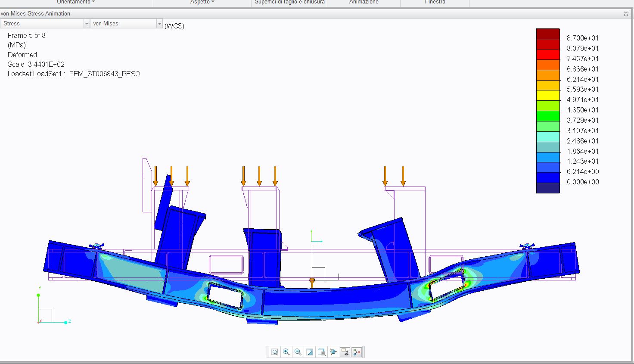Open the Animazione ribbon group
The image size is (634, 364).
point(364,2)
